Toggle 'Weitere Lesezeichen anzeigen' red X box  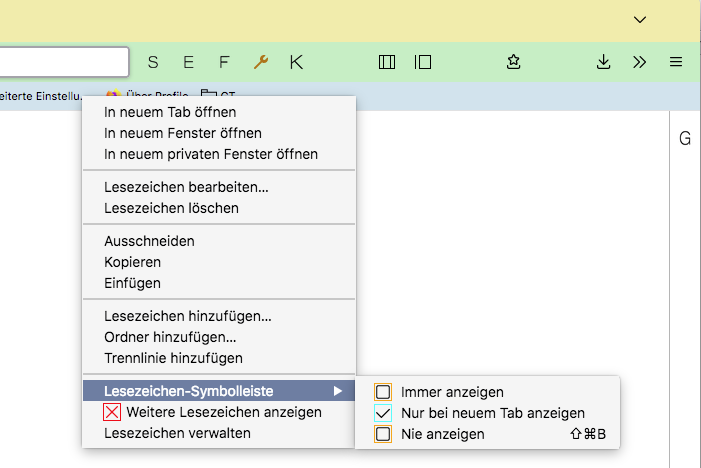113,412
